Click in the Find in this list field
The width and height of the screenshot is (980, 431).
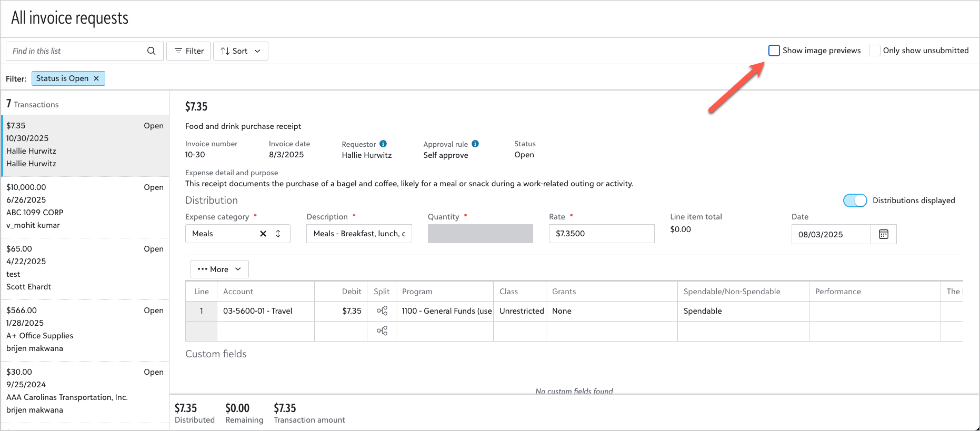[x=76, y=51]
